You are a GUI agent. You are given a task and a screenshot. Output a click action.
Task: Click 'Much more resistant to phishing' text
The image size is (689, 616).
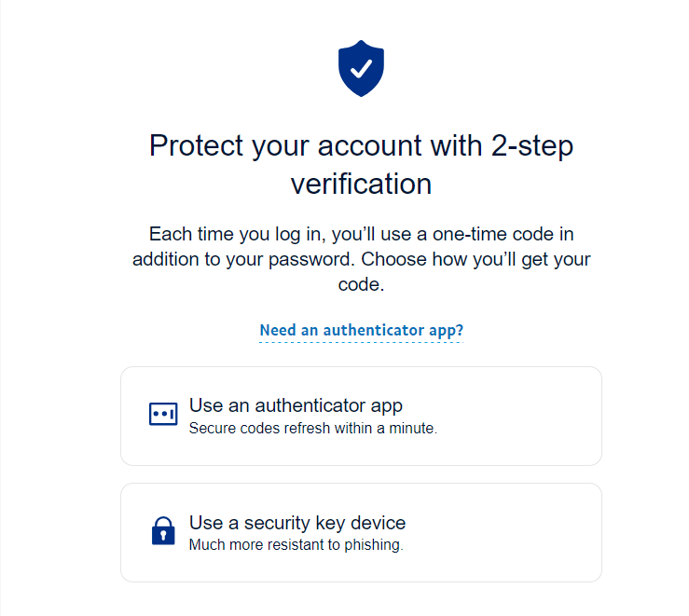[x=296, y=545]
